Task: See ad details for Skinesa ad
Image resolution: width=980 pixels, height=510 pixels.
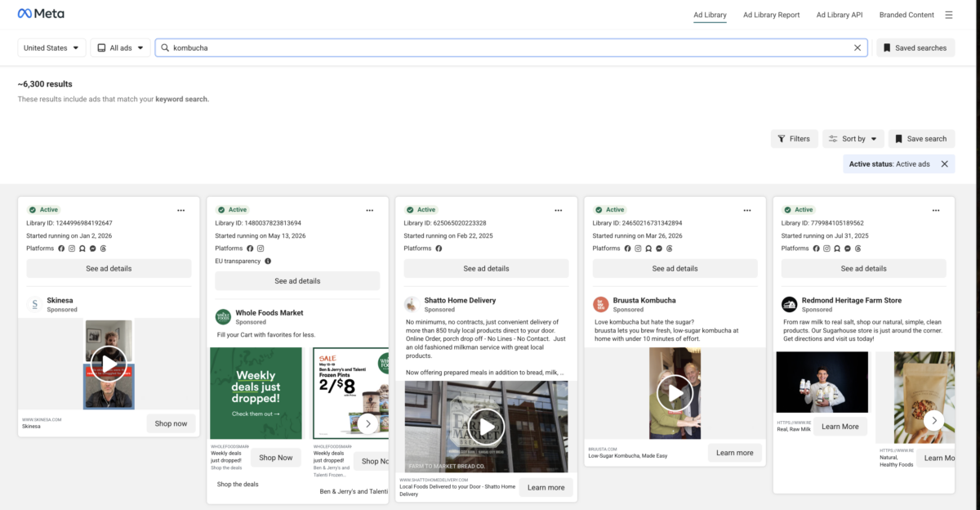Action: coord(109,268)
